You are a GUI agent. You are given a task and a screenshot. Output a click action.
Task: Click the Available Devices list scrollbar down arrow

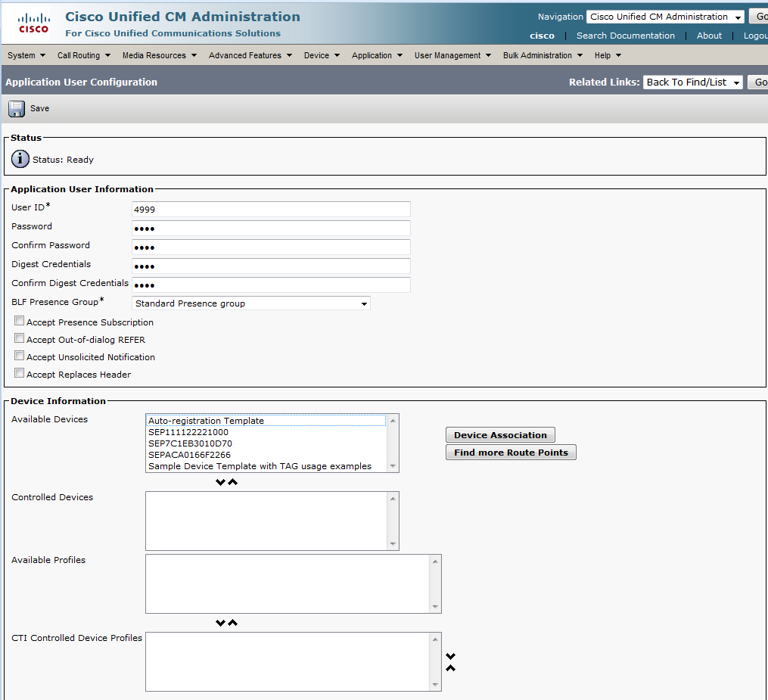point(393,465)
